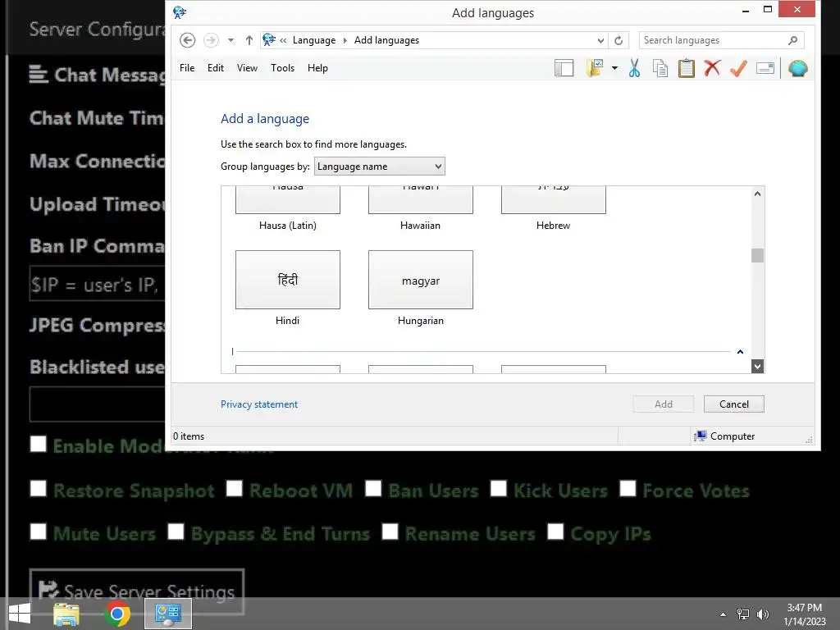
Task: Collapse the I language group chevron
Action: (740, 352)
